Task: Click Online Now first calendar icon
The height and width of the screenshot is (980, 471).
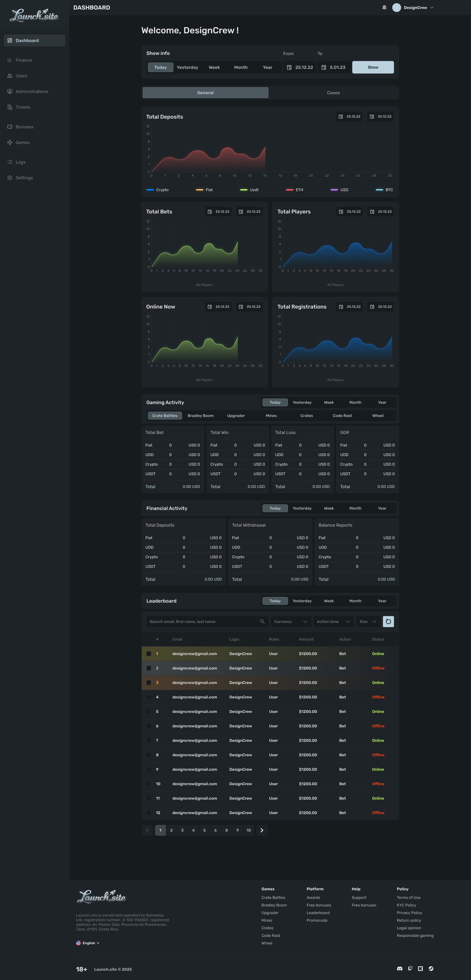Action: (x=210, y=307)
